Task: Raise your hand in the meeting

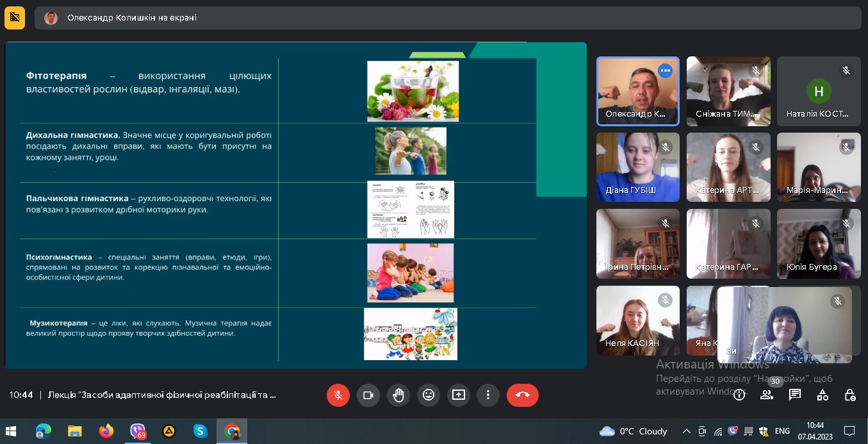Action: pos(398,395)
